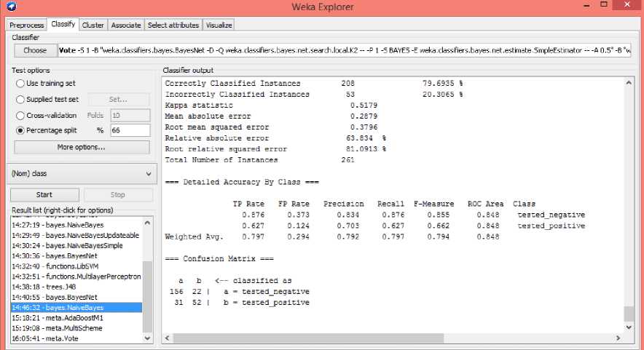The width and height of the screenshot is (644, 350).
Task: Select bayes.NaiveBayesUpdateable result entry
Action: [76, 235]
